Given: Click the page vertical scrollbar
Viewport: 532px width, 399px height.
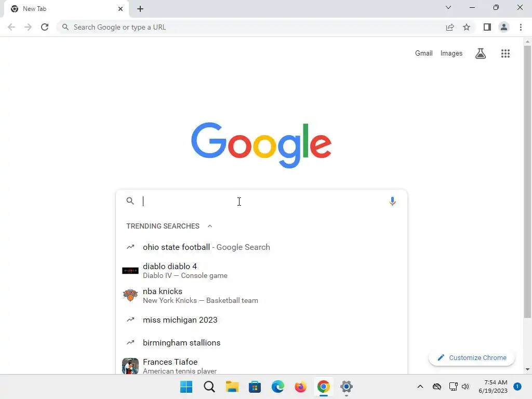Looking at the screenshot, I should pyautogui.click(x=527, y=181).
